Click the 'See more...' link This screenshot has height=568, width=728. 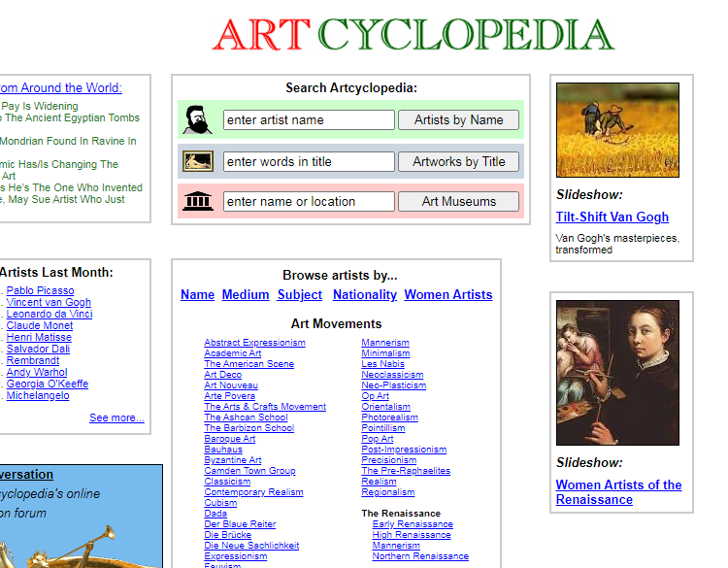coord(116,418)
